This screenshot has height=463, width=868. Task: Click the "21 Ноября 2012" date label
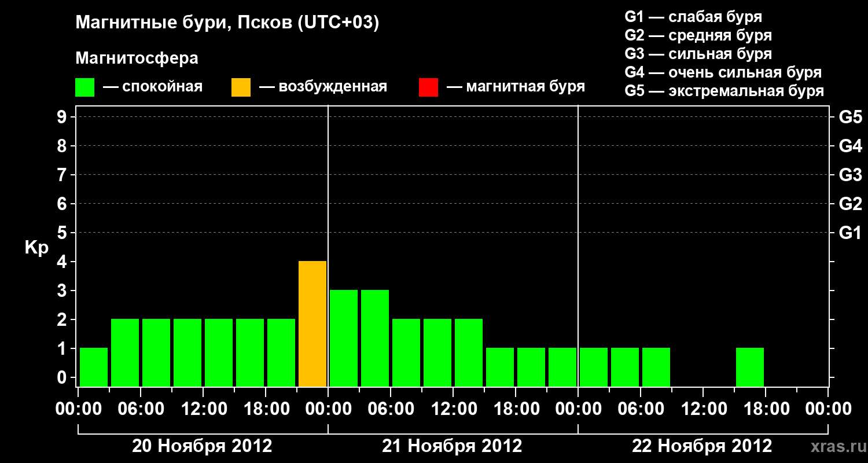coord(452,446)
